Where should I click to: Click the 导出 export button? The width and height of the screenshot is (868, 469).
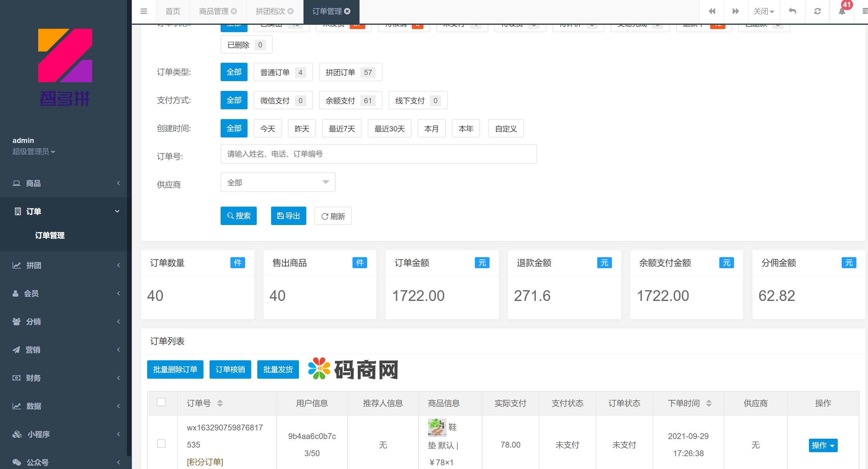288,216
